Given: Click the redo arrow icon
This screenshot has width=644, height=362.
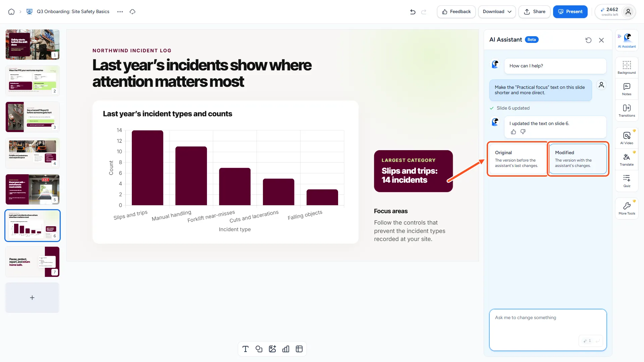Looking at the screenshot, I should point(424,12).
